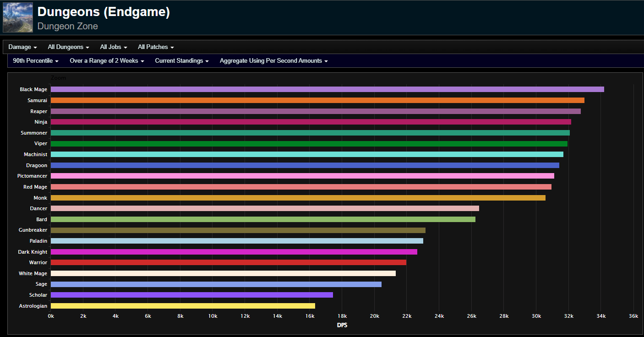
Task: Select the orange Samurai bar
Action: pyautogui.click(x=317, y=100)
